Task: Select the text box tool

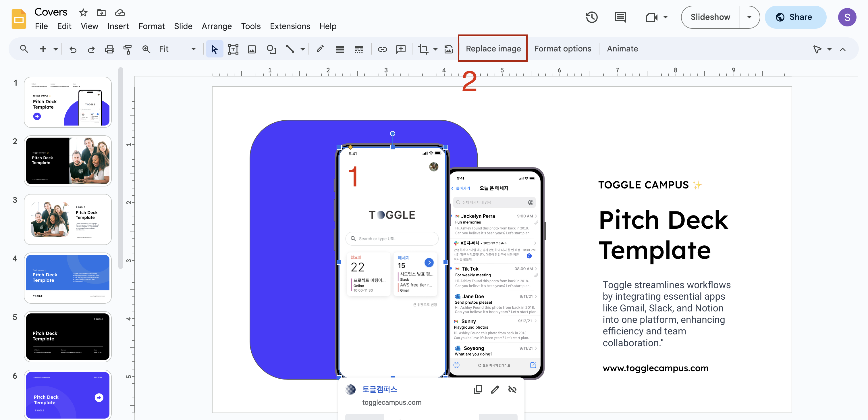Action: click(x=233, y=49)
